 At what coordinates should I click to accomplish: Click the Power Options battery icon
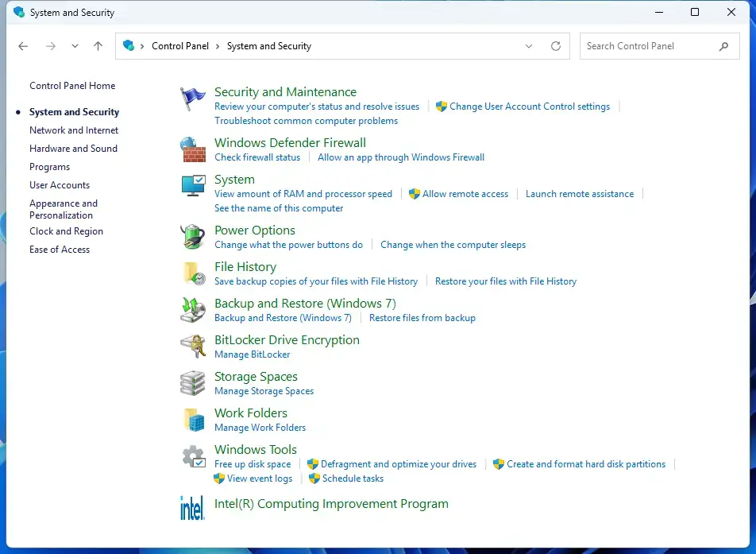click(193, 237)
